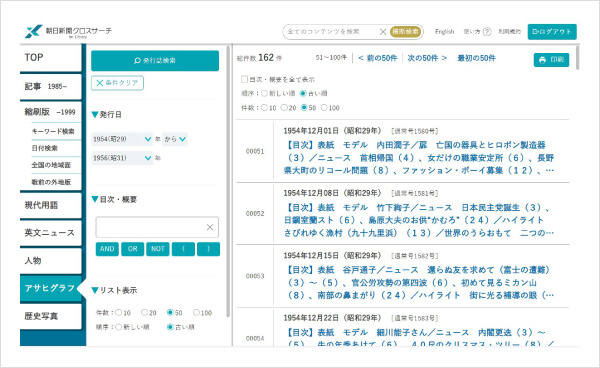Open the 現代用語 tab
Screen dimensions: 600x368
(51, 205)
